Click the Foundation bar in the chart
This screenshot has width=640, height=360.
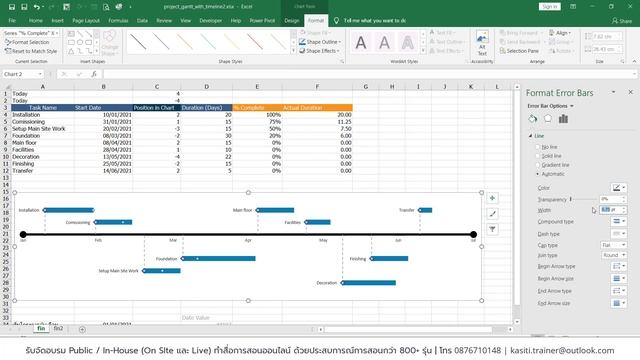(219, 258)
